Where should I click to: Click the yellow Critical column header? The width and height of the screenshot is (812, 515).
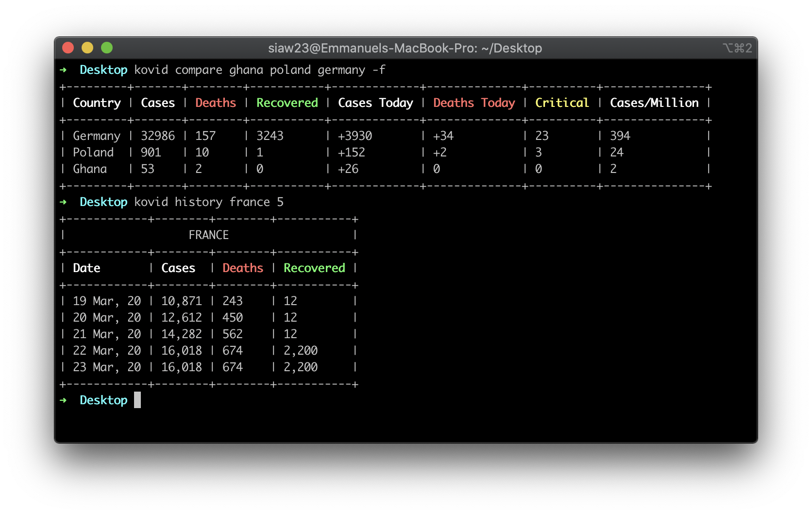tap(562, 103)
